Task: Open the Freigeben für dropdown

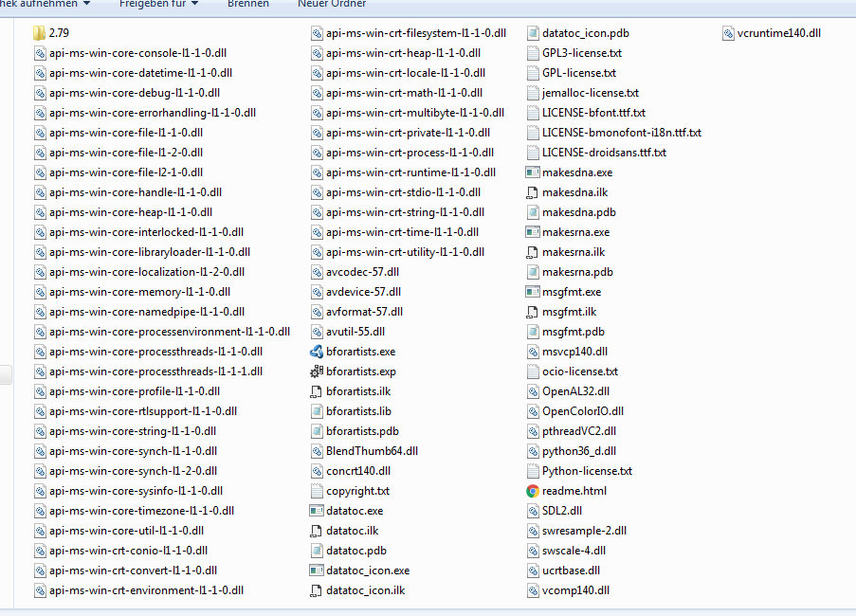Action: click(x=158, y=4)
